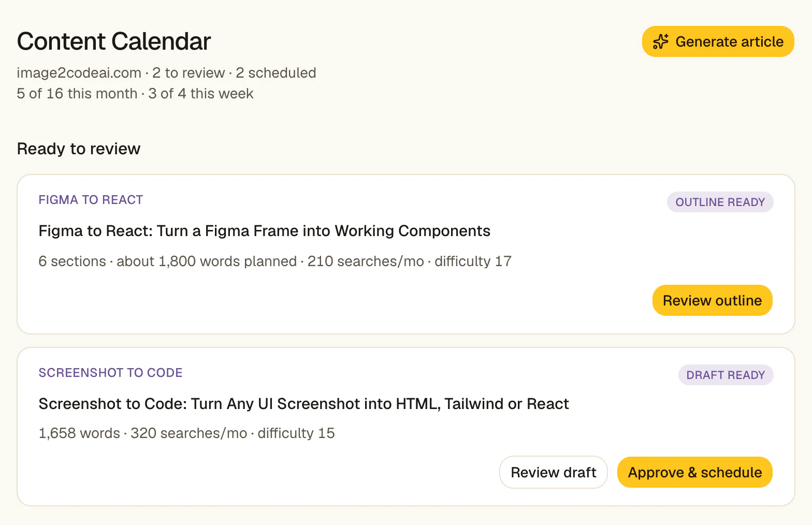Click the image2codeai.com summary line
Screen dimensions: 812x525
click(x=166, y=73)
